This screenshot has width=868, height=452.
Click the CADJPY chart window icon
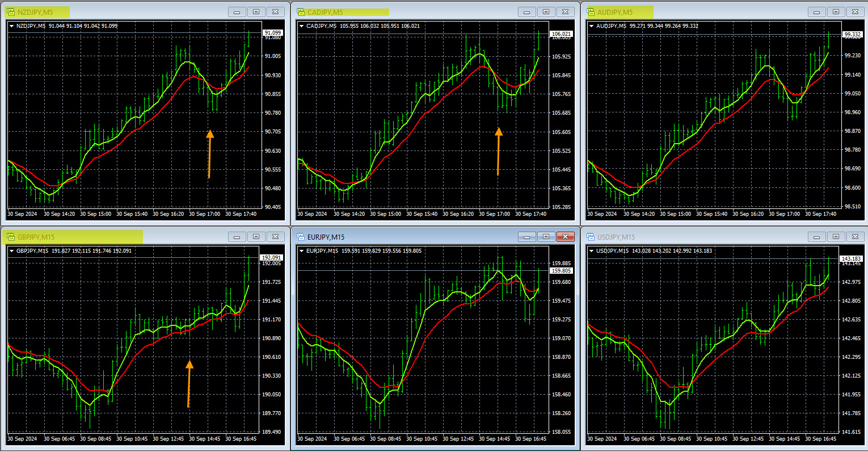300,12
